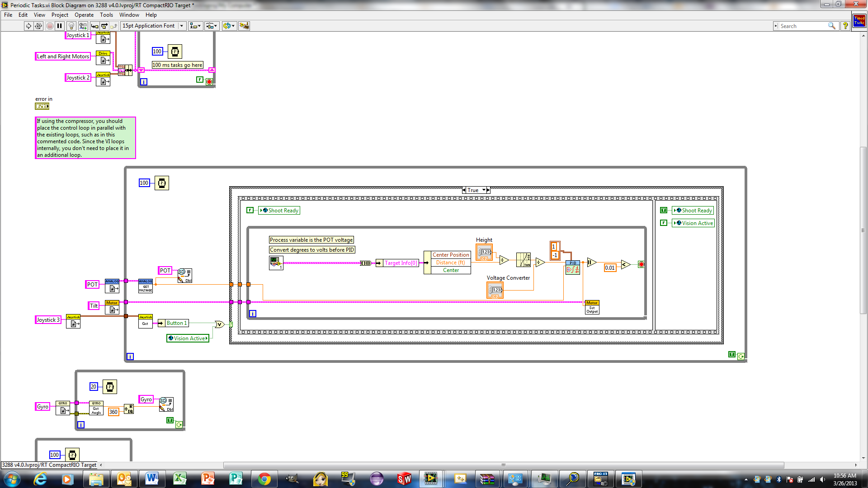Click the Run Continuously button
Image resolution: width=868 pixels, height=488 pixels.
click(x=38, y=26)
